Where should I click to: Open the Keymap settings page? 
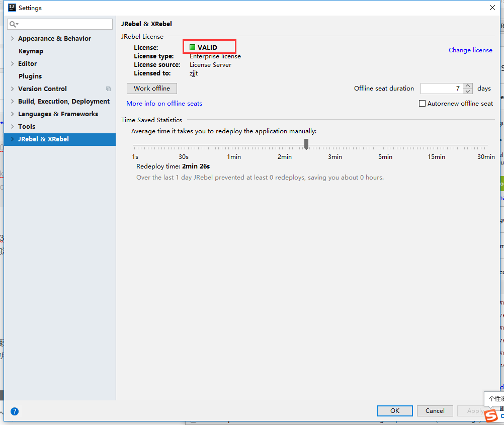point(31,51)
